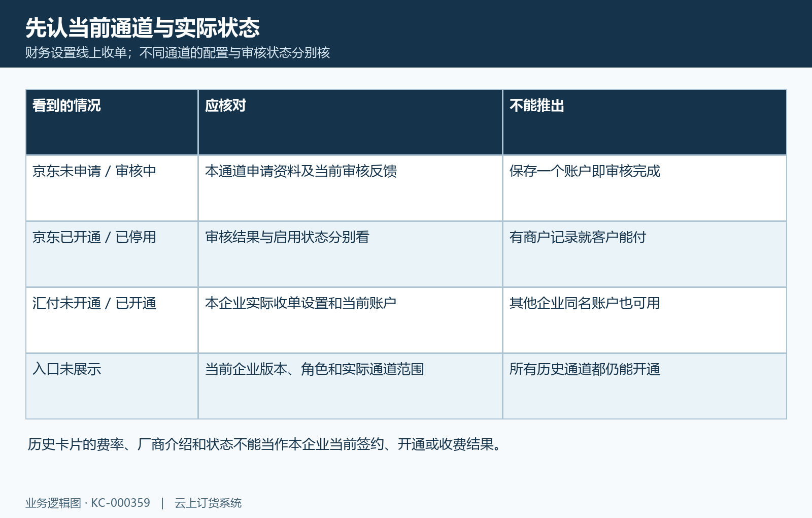This screenshot has width=812, height=518.
Task: Select the cell 入口未展示
Action: (x=112, y=386)
